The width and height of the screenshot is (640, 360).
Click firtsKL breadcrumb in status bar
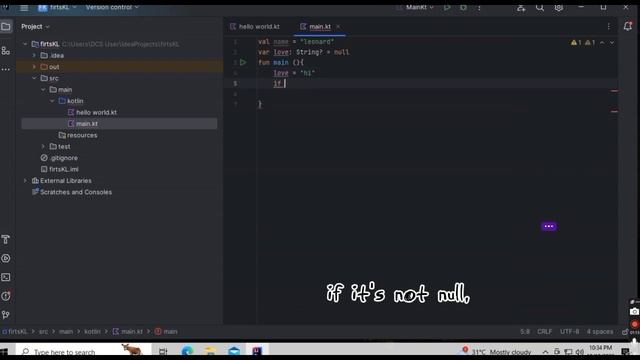(x=15, y=331)
